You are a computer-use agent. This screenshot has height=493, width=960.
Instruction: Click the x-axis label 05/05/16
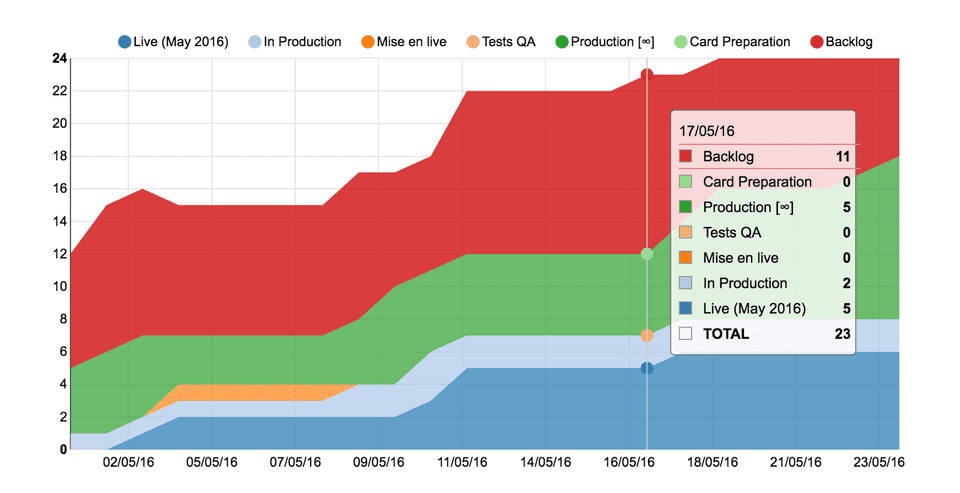click(x=212, y=462)
